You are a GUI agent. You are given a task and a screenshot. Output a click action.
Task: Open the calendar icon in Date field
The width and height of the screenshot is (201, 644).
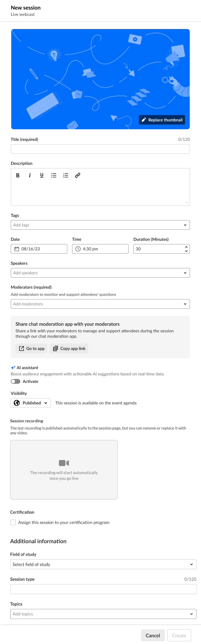17,249
